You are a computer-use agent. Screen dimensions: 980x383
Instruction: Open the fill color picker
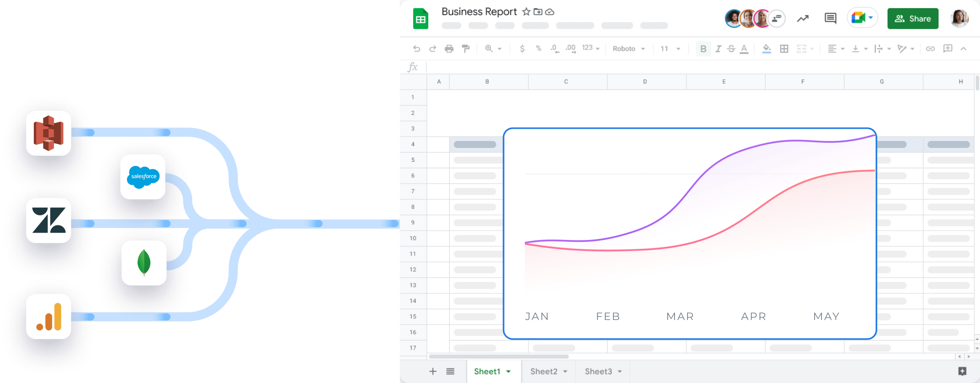(x=766, y=49)
